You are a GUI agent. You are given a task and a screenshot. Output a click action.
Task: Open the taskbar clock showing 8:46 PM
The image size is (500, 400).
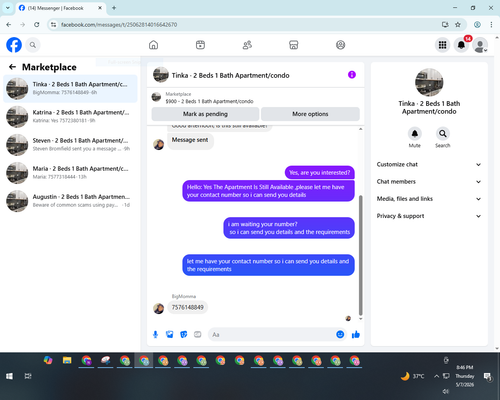point(465,376)
